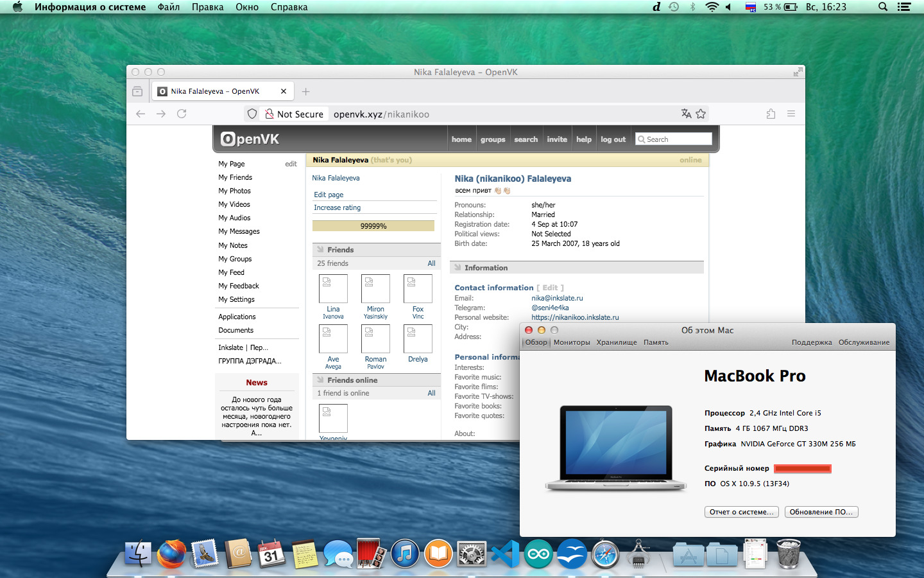
Task: Collapse the Information section header
Action: [x=486, y=268]
